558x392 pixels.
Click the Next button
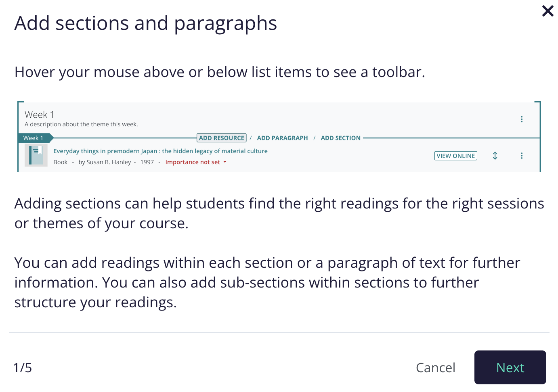coord(510,367)
